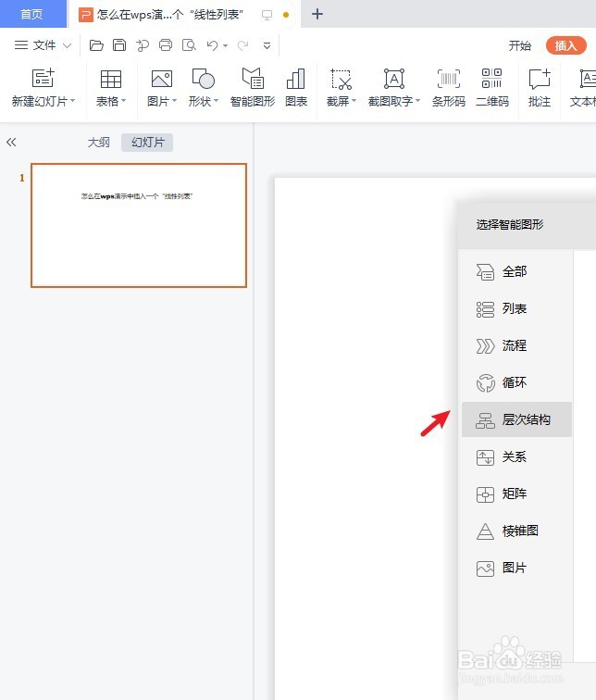596x700 pixels.
Task: Open 智能图形 smart graphics
Action: point(253,87)
